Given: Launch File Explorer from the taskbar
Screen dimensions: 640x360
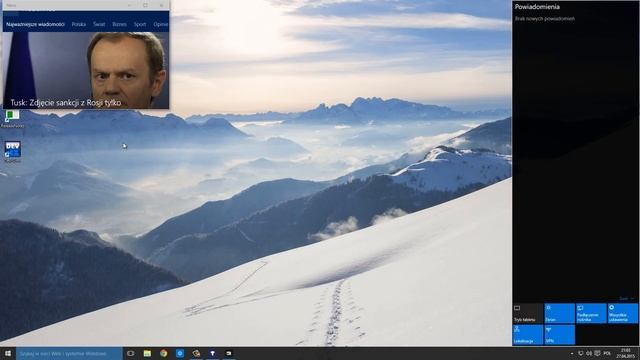Looking at the screenshot, I should [x=147, y=353].
